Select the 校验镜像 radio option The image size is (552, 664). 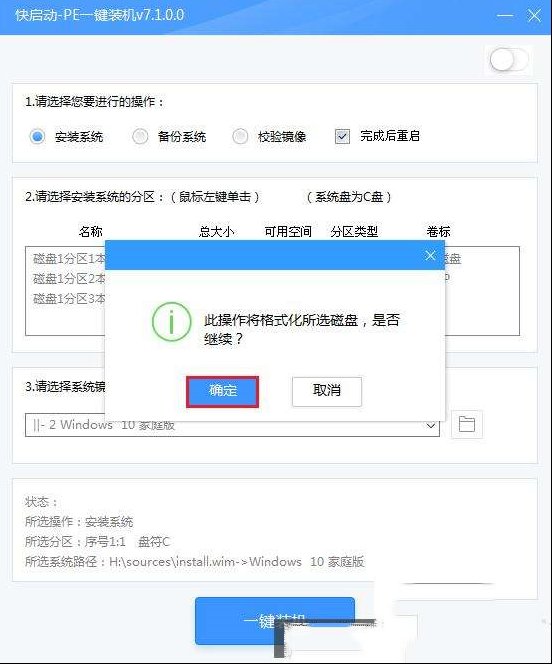pyautogui.click(x=240, y=136)
